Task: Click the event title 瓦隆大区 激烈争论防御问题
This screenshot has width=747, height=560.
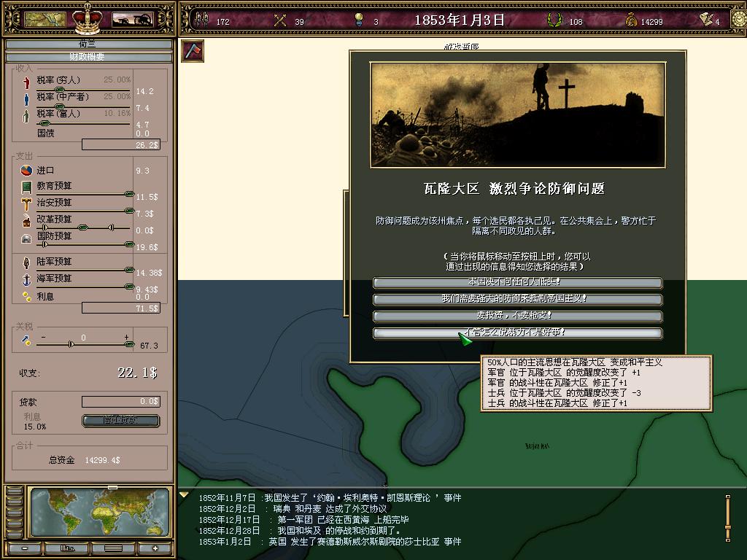Action: (514, 189)
